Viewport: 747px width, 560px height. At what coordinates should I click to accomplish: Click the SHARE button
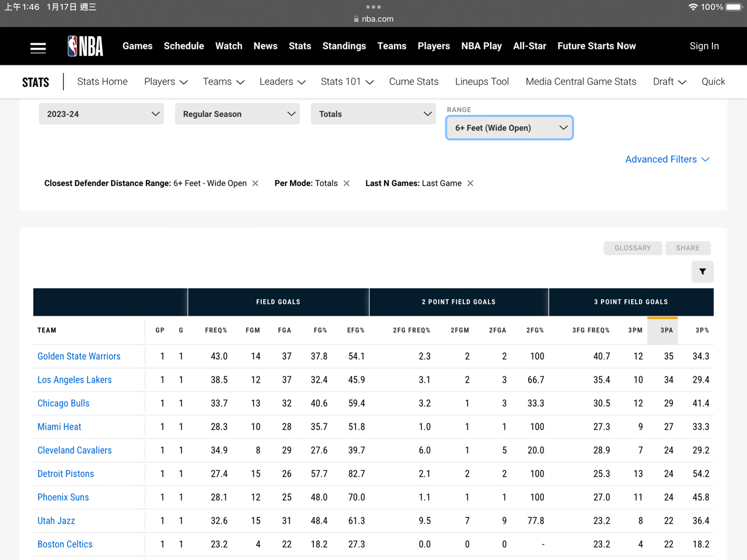click(x=687, y=248)
